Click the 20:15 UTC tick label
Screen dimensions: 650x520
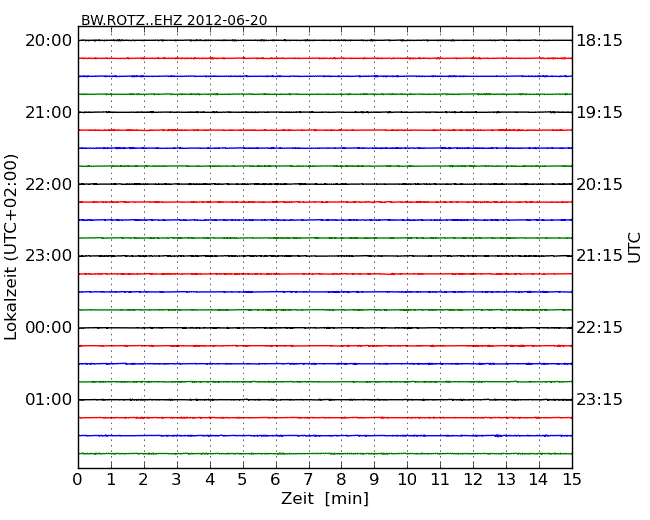[x=599, y=184]
